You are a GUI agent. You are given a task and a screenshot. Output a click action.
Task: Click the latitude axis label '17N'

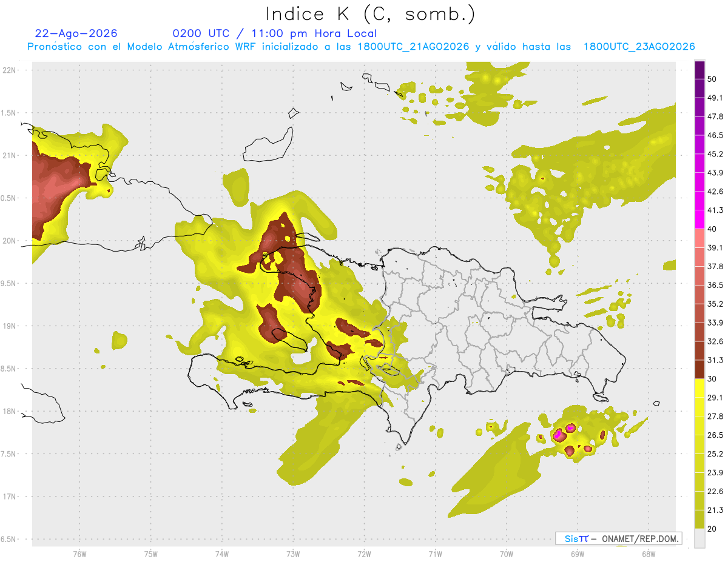[10, 497]
